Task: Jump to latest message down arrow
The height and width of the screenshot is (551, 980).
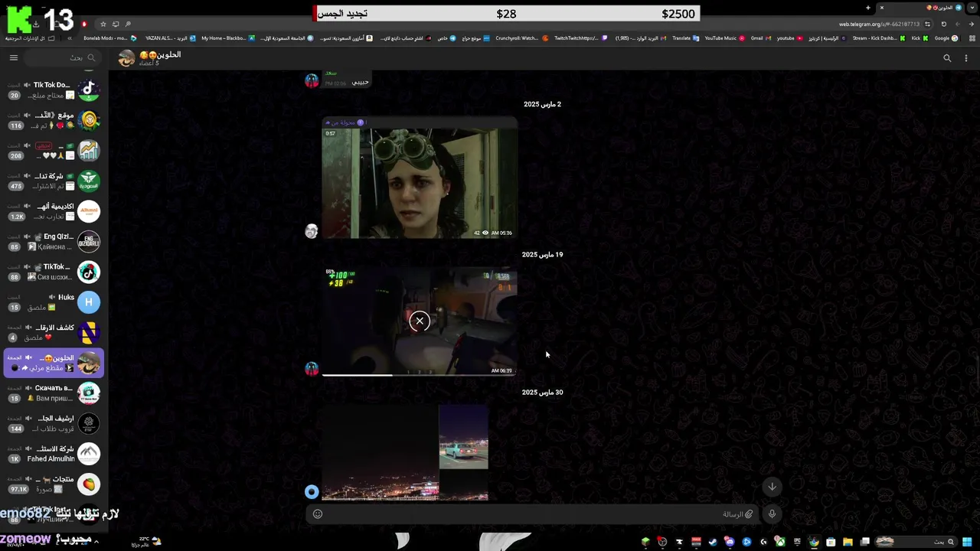Action: pyautogui.click(x=772, y=487)
